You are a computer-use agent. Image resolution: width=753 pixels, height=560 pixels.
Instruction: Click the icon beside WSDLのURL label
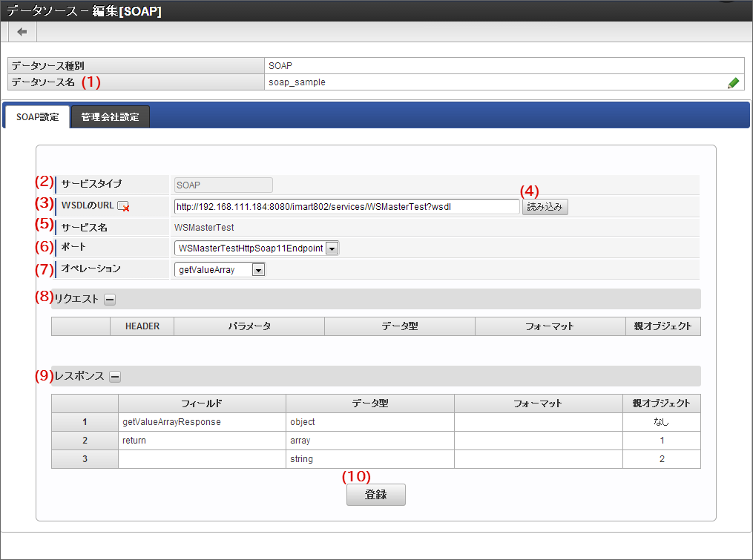coord(124,207)
